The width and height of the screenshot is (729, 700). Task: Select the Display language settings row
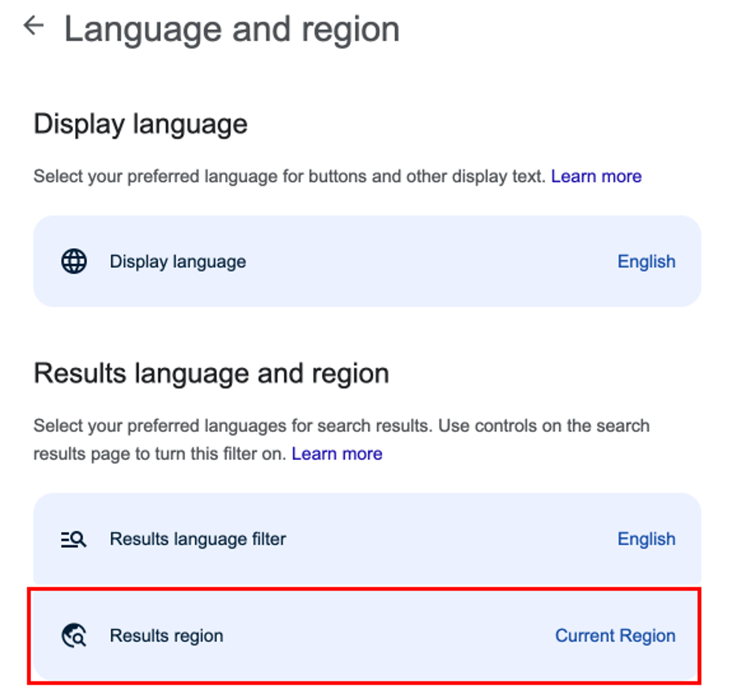364,261
